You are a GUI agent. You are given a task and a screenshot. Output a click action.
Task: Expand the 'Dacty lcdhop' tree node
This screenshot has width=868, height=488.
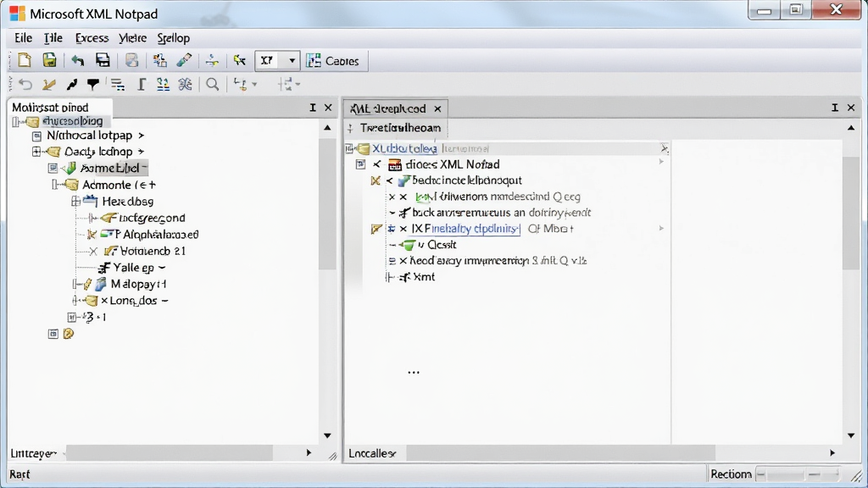(36, 152)
